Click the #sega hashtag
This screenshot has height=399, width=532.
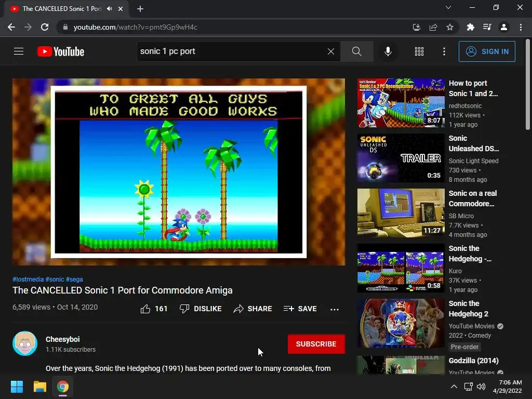pyautogui.click(x=74, y=279)
